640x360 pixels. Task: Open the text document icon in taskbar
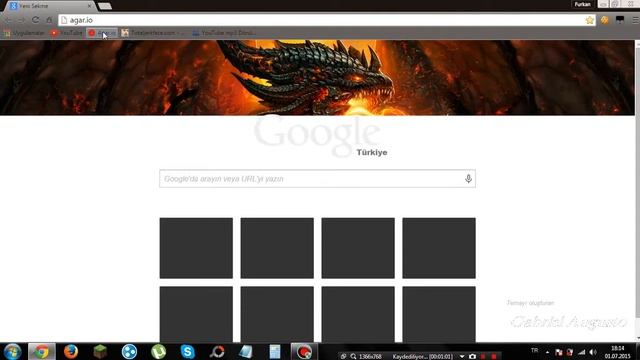tap(275, 351)
